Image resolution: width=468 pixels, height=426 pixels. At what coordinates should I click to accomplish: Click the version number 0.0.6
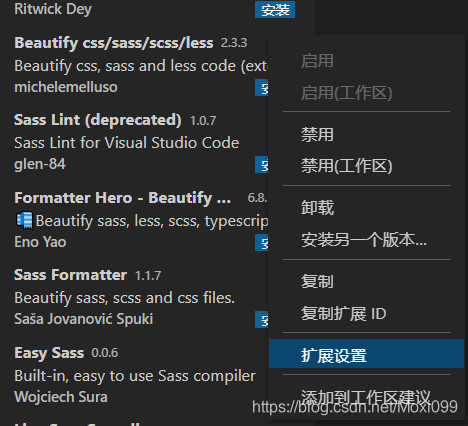coord(105,353)
